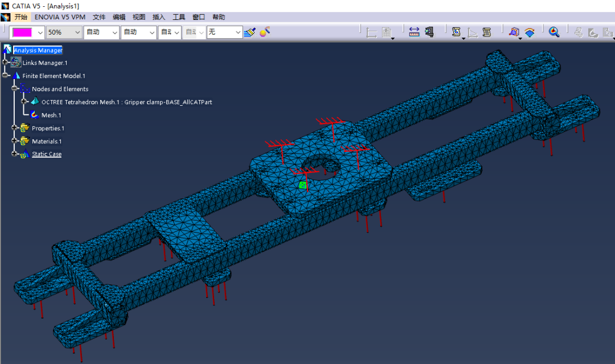The image size is (615, 364).
Task: Click the report scroll icon with picture
Action: [x=456, y=32]
